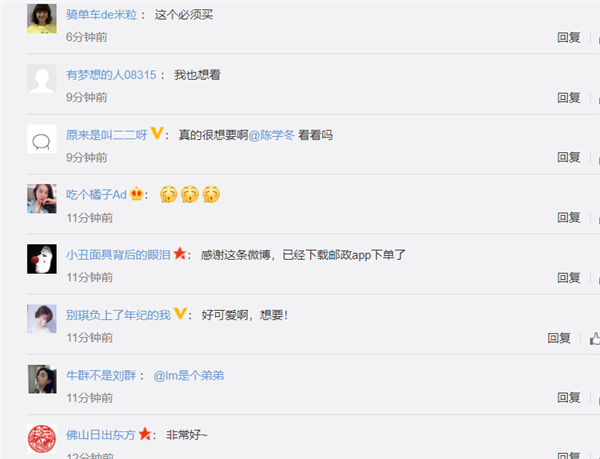
Task: Visit 牛群不是刘群's profile link
Action: tap(101, 376)
